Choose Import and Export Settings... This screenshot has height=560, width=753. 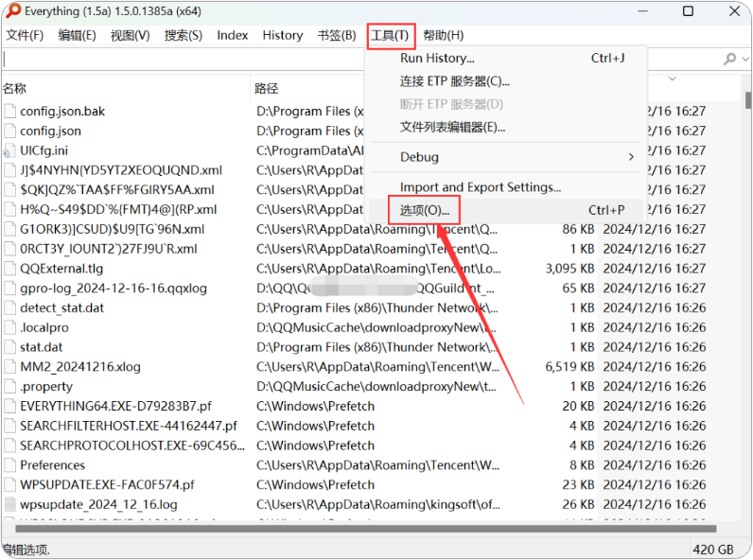coord(506,187)
